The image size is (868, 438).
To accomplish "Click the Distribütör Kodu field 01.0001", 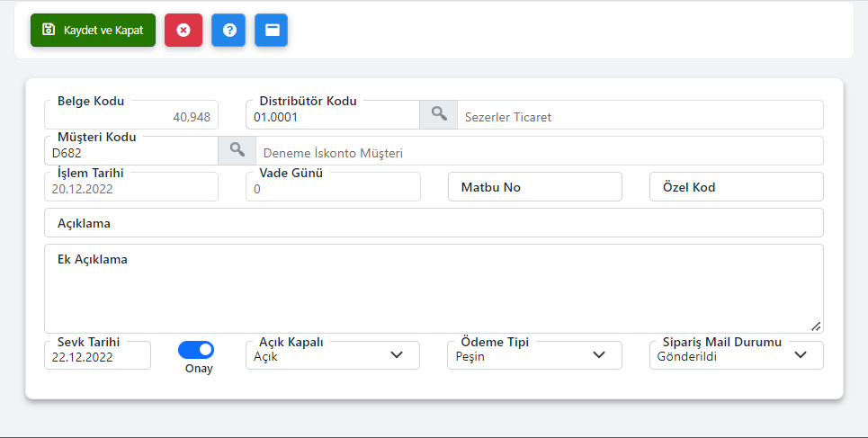I will 333,114.
